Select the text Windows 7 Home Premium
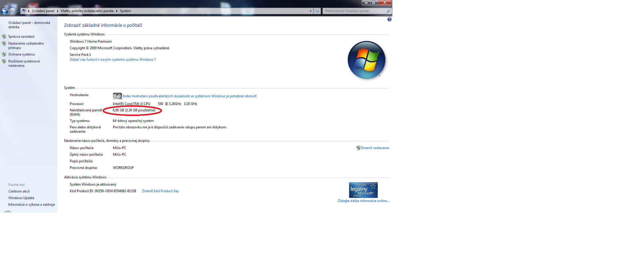Screen dimensions: 644x271 pyautogui.click(x=91, y=41)
